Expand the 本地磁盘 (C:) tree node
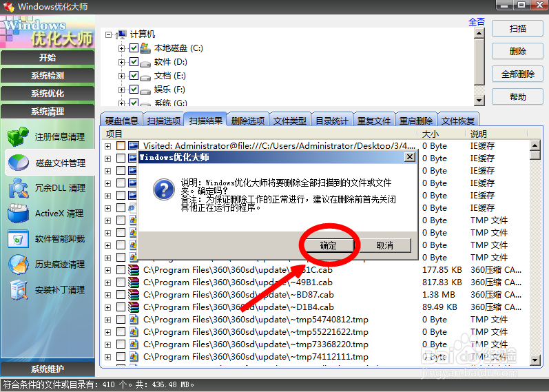 click(x=121, y=48)
